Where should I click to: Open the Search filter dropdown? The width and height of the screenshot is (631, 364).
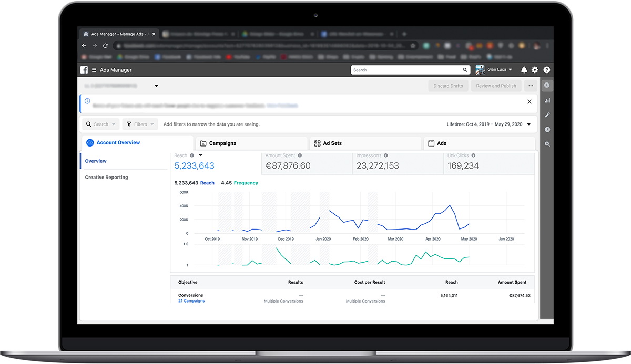(x=101, y=124)
